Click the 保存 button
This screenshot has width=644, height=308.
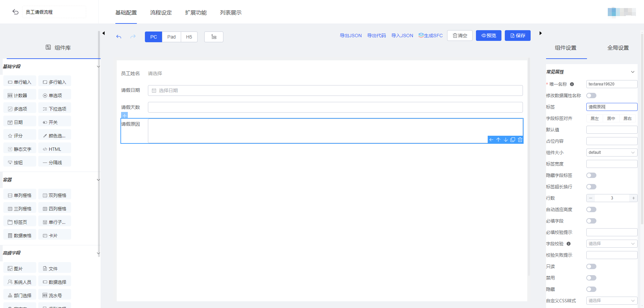point(518,36)
